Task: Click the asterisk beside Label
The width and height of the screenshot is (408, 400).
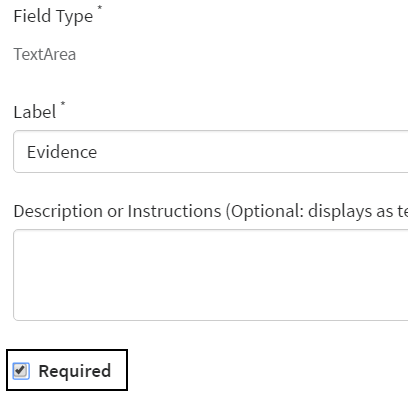Action: point(63,104)
